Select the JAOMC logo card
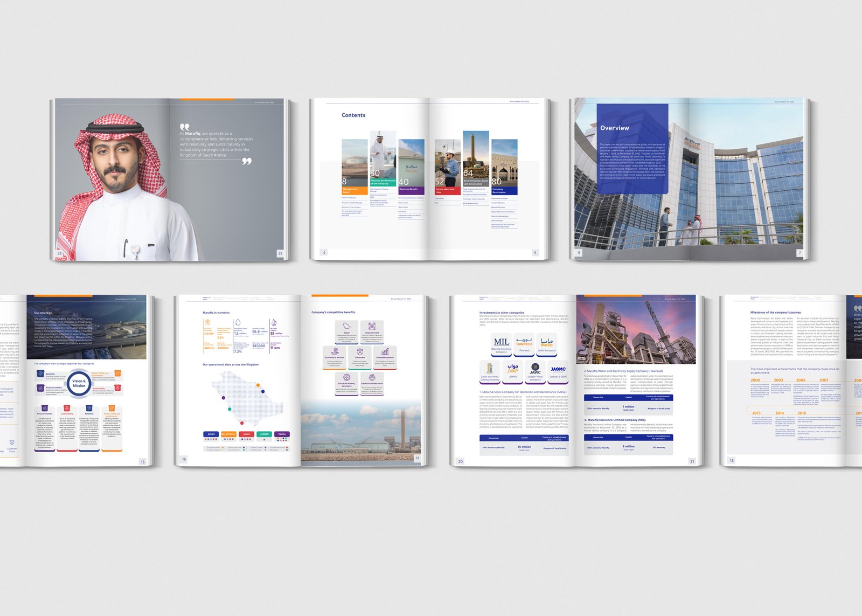The image size is (862, 616). tap(558, 370)
